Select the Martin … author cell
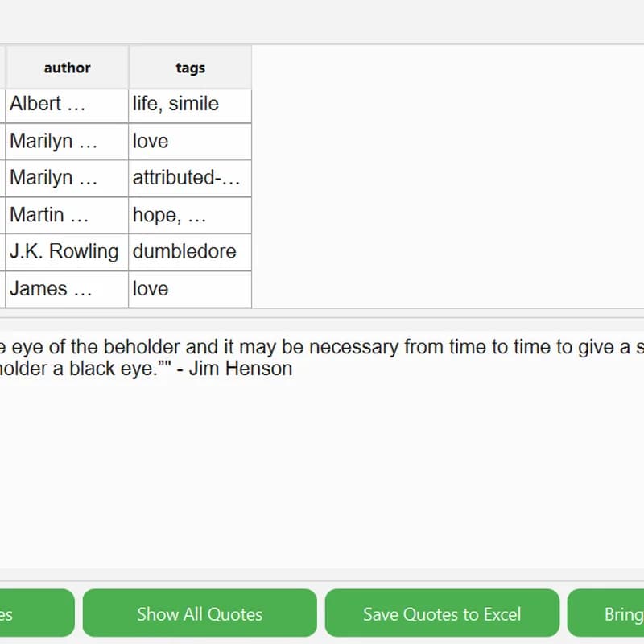Screen dimensions: 644x644 pos(67,215)
